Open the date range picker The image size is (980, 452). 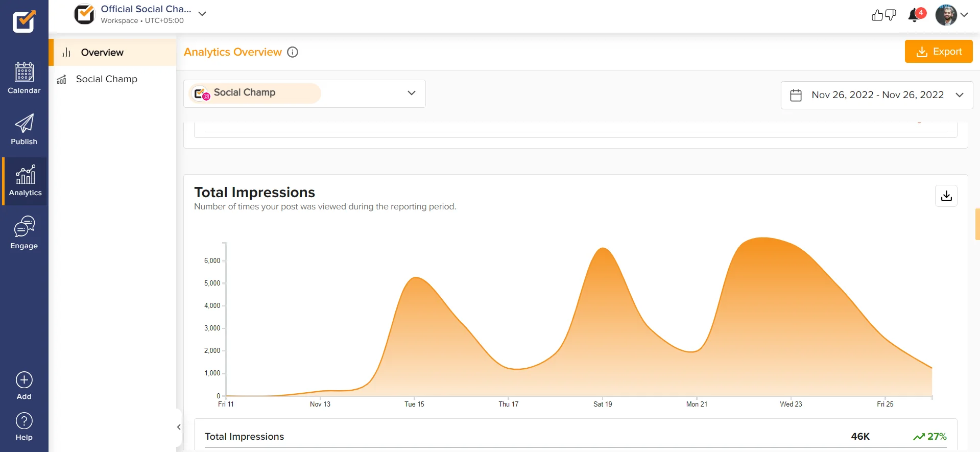[x=877, y=95]
